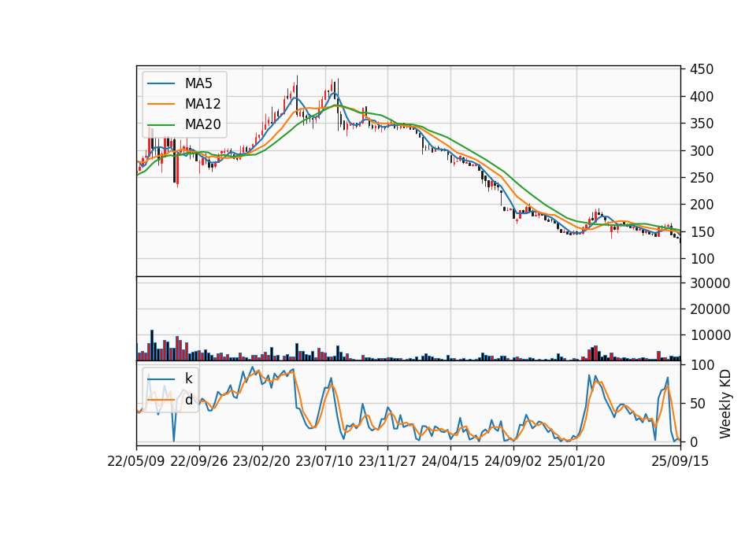
Task: Click the 300 price axis label
Action: pyautogui.click(x=702, y=151)
